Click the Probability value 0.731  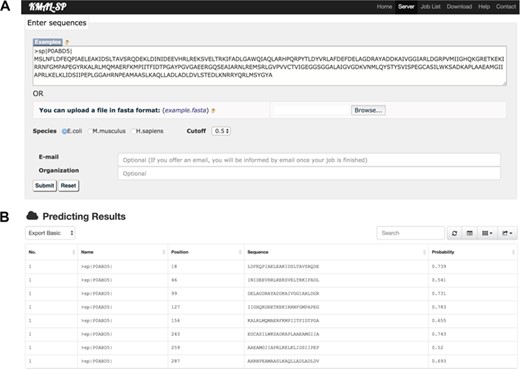pyautogui.click(x=439, y=294)
